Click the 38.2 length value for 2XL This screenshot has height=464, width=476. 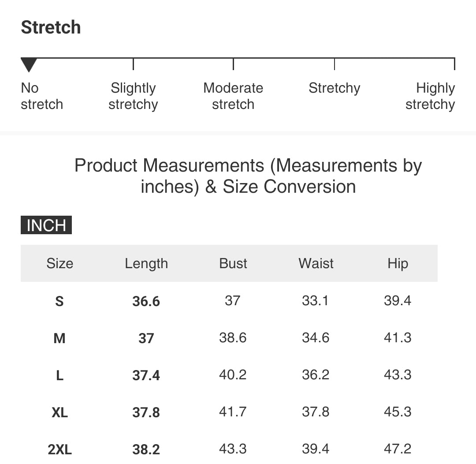click(x=146, y=449)
